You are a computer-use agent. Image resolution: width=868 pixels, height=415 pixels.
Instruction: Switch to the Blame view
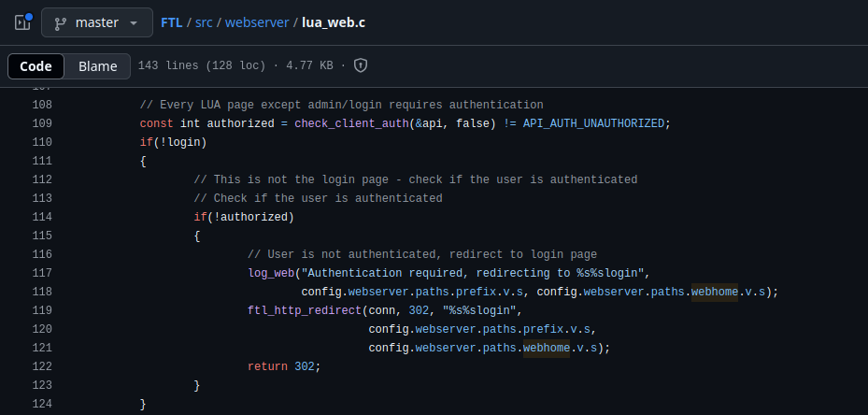(98, 66)
